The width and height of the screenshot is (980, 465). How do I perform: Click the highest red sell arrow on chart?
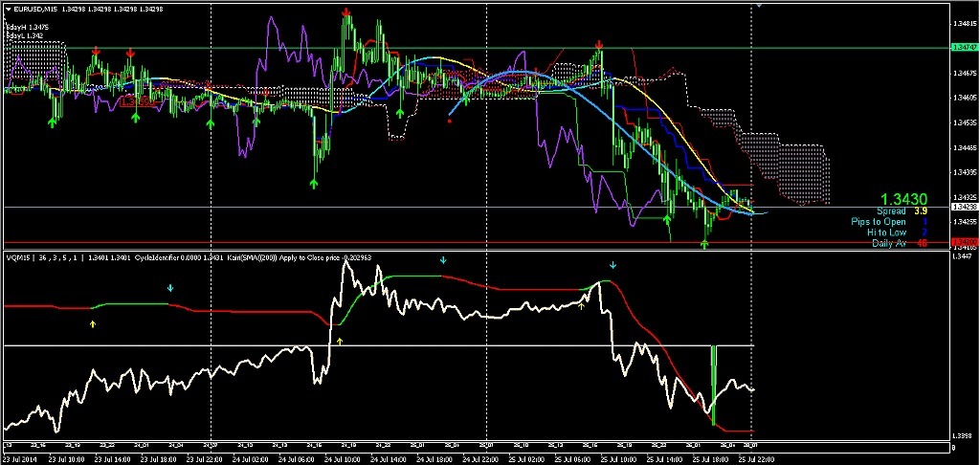click(x=345, y=12)
